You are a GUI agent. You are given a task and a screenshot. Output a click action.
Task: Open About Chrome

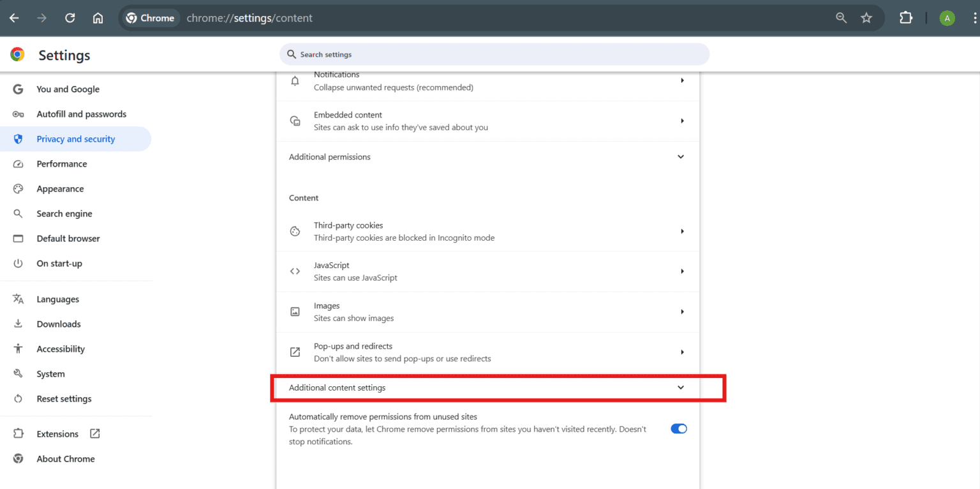65,458
